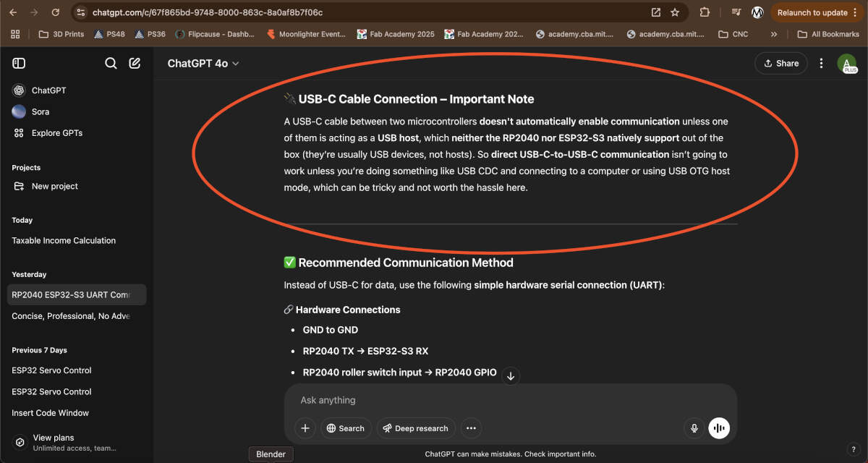Open Moonlighter Event bookmark

307,34
